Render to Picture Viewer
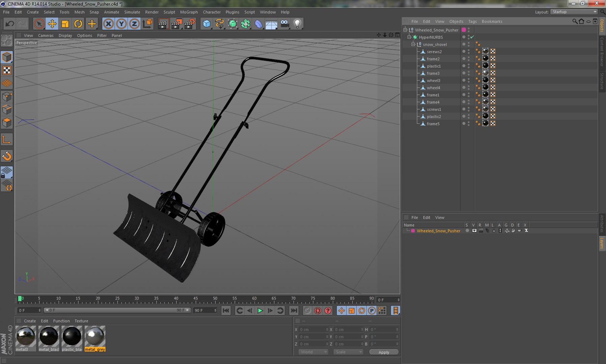 [176, 24]
